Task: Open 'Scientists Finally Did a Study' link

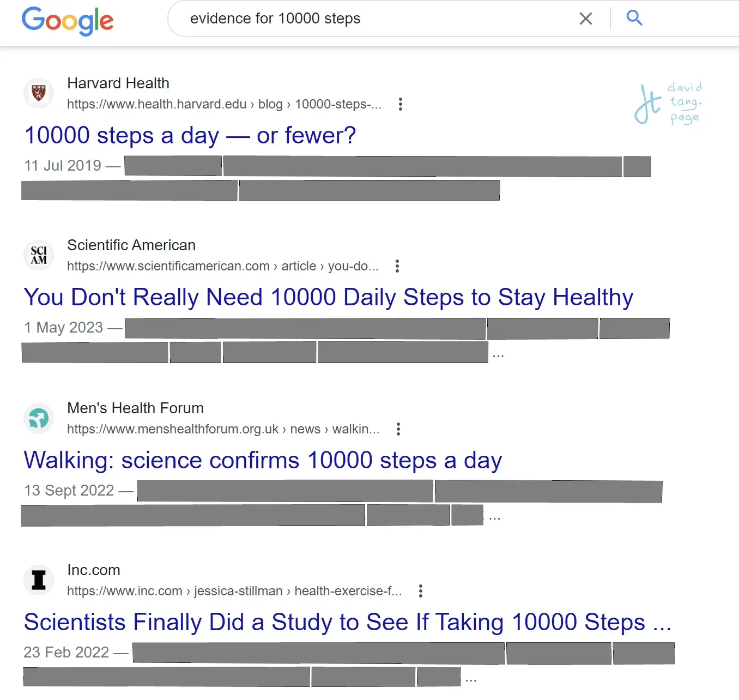Action: click(x=348, y=622)
